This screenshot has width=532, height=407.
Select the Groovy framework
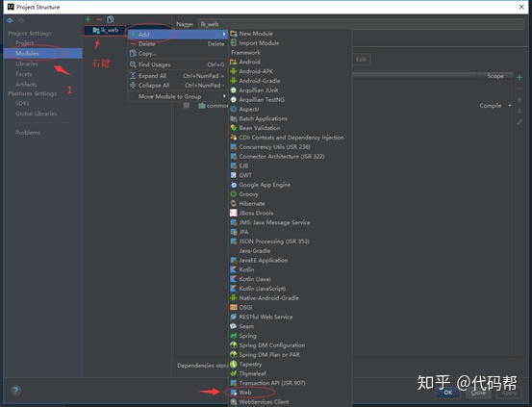click(291, 194)
